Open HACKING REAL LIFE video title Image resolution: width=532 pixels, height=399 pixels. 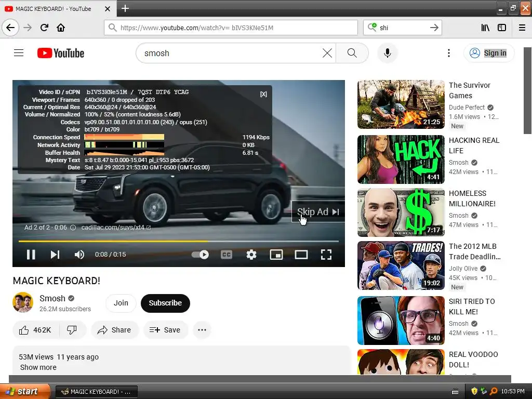pos(474,145)
